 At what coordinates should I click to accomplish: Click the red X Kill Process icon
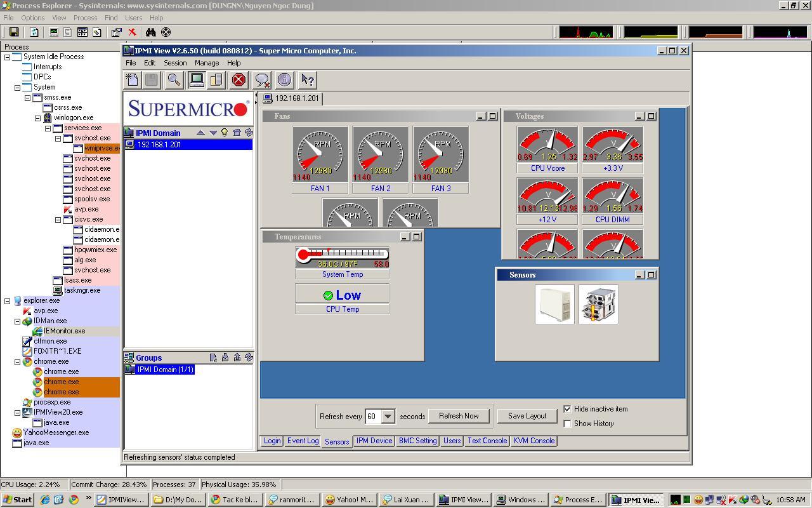(x=132, y=32)
